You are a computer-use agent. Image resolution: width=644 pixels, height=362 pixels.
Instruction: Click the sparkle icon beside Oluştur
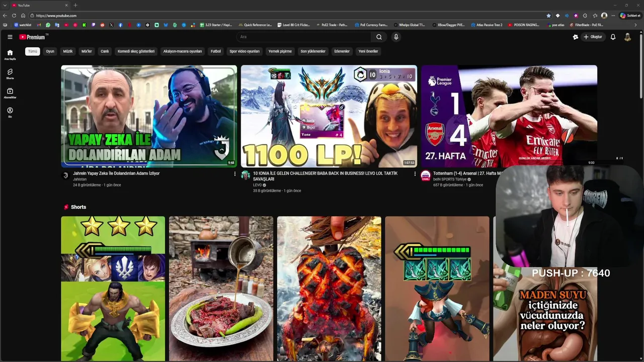576,37
